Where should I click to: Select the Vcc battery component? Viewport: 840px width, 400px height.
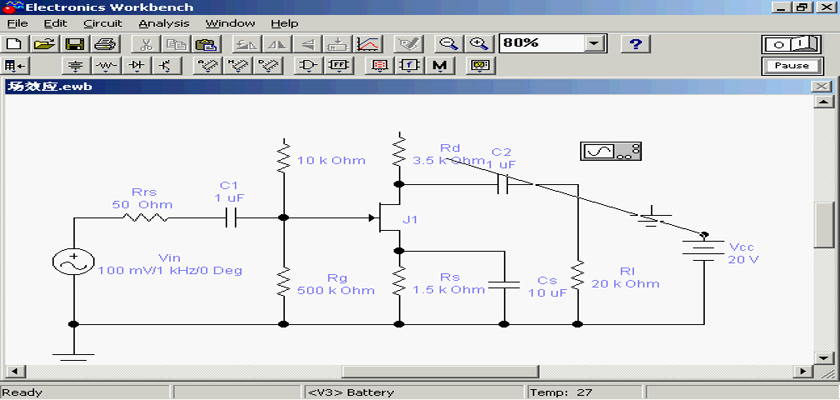[703, 250]
